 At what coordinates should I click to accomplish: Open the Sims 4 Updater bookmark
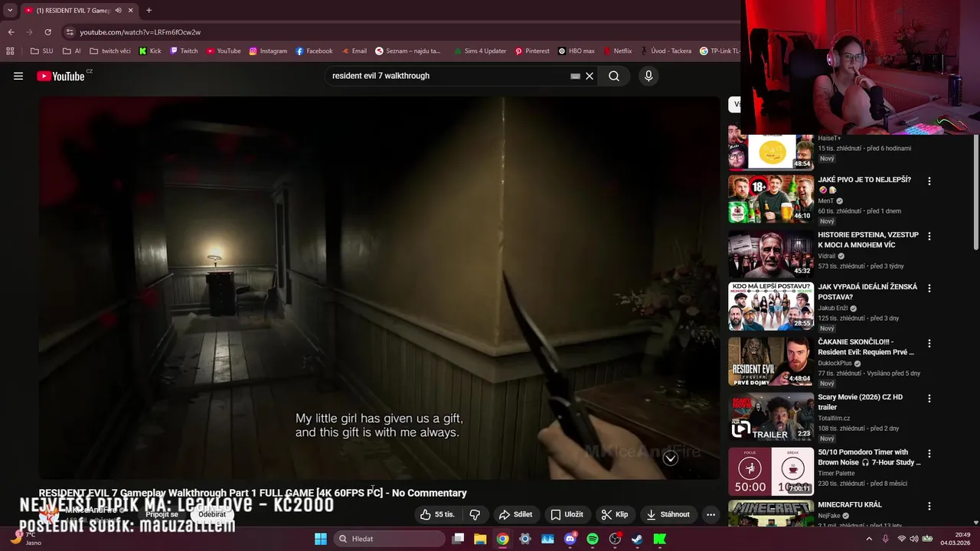click(479, 51)
